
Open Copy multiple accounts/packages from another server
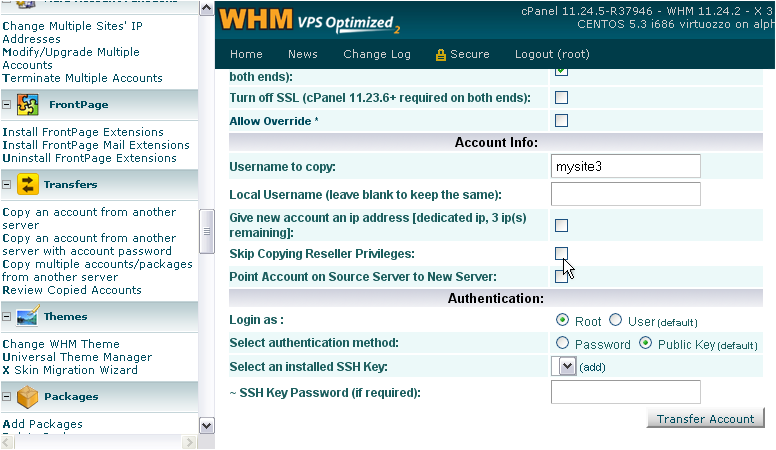97,271
